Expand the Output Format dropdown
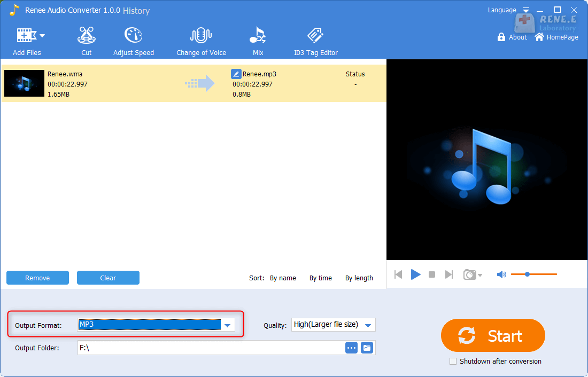588x377 pixels. (x=228, y=325)
